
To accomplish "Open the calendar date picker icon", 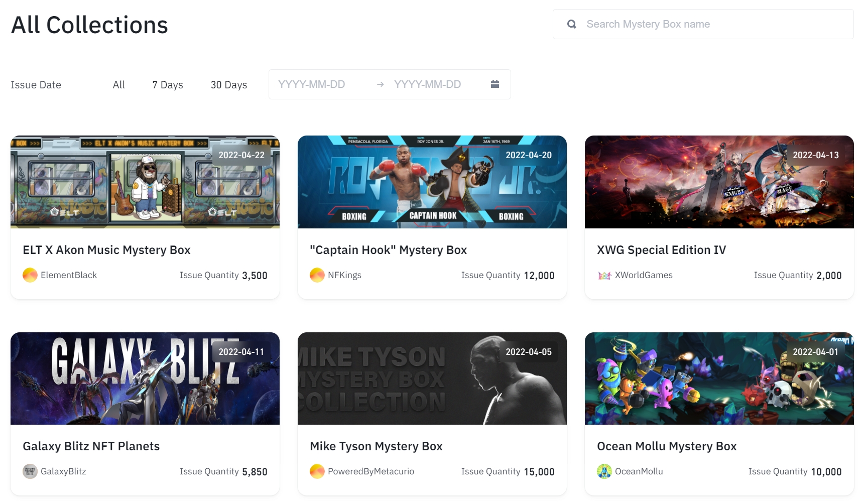I will tap(494, 84).
